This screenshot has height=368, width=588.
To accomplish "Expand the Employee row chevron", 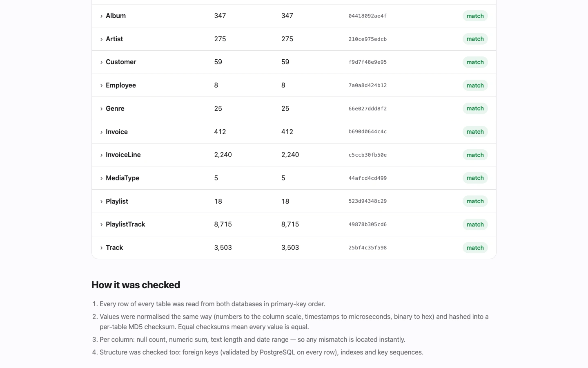I will coord(101,85).
